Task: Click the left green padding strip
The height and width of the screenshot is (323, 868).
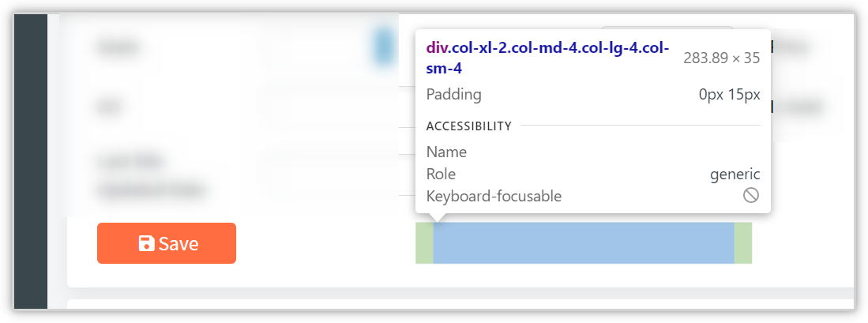Action: [425, 243]
